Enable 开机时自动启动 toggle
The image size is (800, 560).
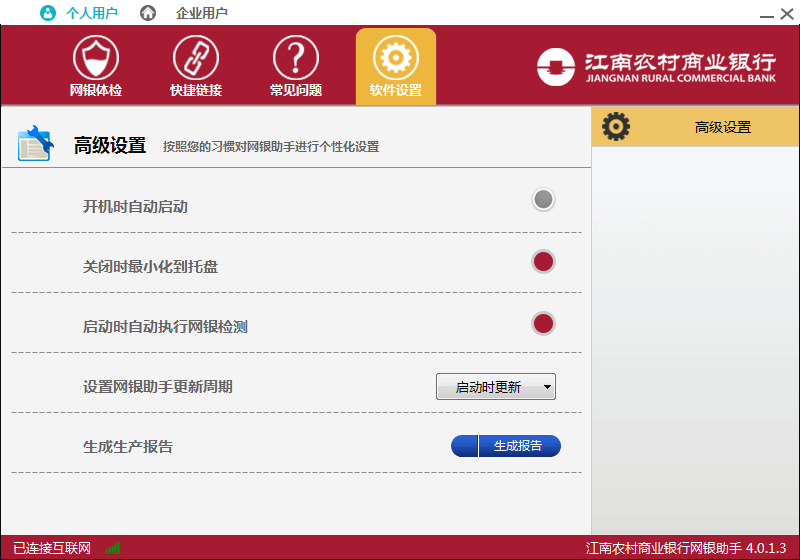pyautogui.click(x=543, y=199)
